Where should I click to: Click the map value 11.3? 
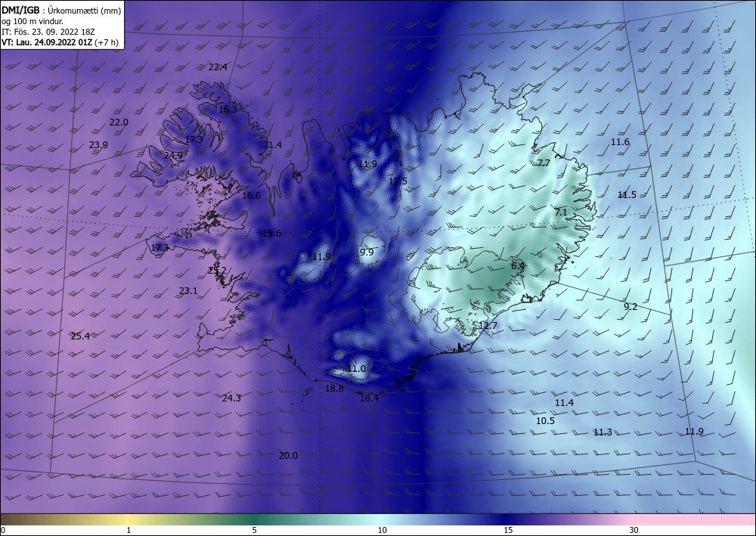603,432
